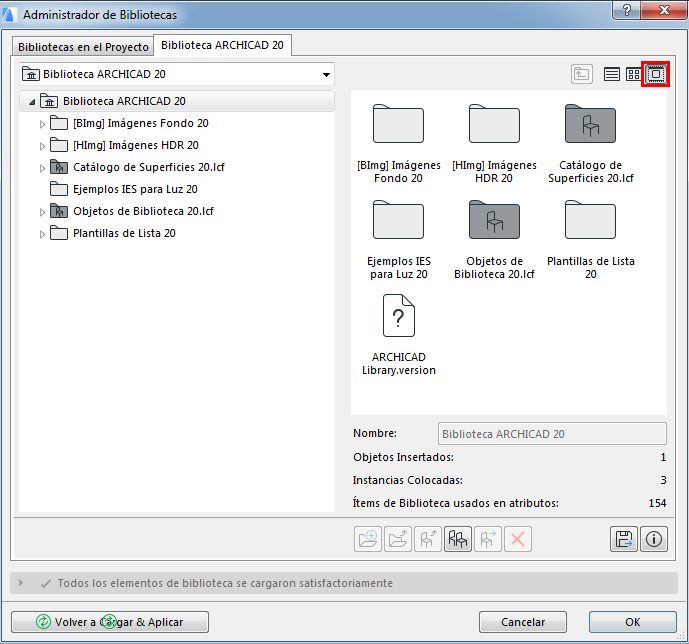Image resolution: width=689 pixels, height=644 pixels.
Task: Open [HImg] Imágenes HDR 20 folder thumbnail
Action: click(x=494, y=124)
